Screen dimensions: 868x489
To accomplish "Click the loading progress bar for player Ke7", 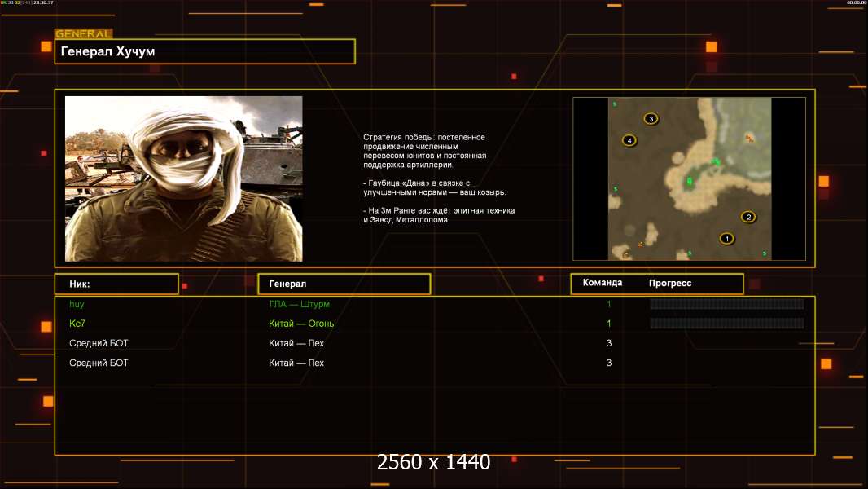I will coord(726,324).
